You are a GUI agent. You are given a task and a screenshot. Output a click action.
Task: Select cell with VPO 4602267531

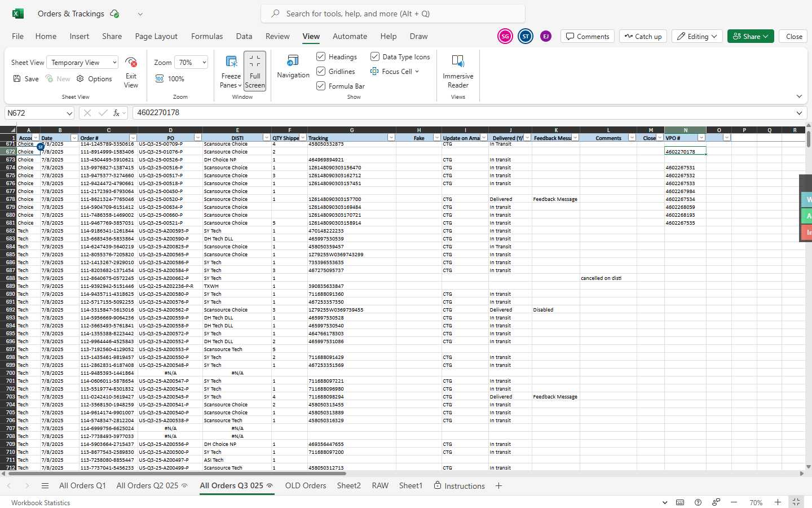coord(685,168)
